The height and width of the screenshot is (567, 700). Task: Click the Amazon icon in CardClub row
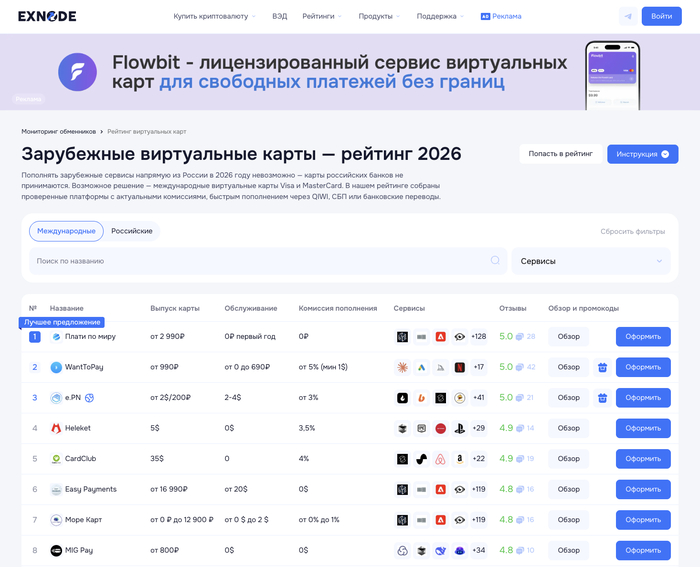(x=460, y=459)
